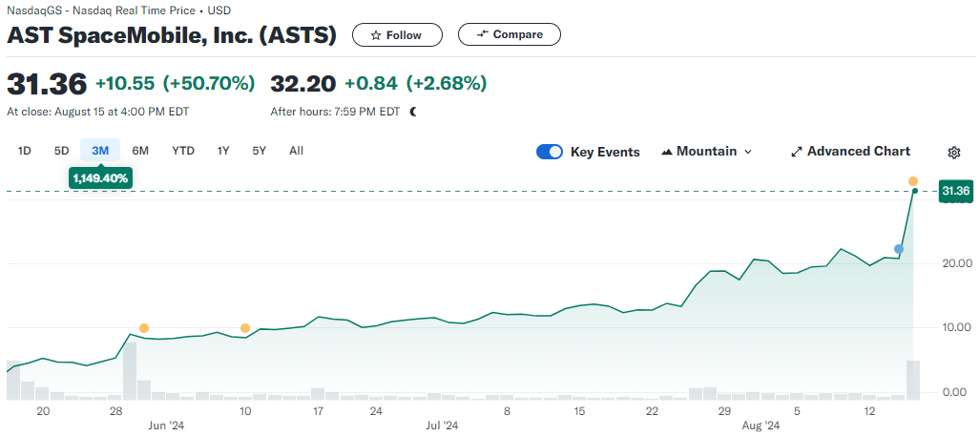Click the mountain chart type icon
The height and width of the screenshot is (436, 980).
point(667,152)
